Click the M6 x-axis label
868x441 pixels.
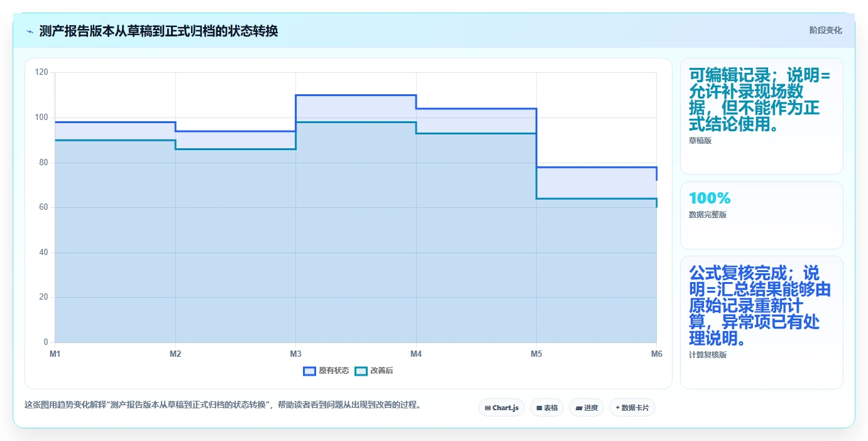tap(656, 354)
